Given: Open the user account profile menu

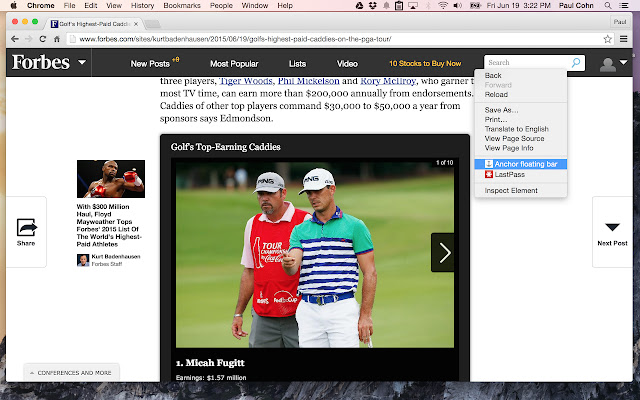Looking at the screenshot, I should (610, 64).
